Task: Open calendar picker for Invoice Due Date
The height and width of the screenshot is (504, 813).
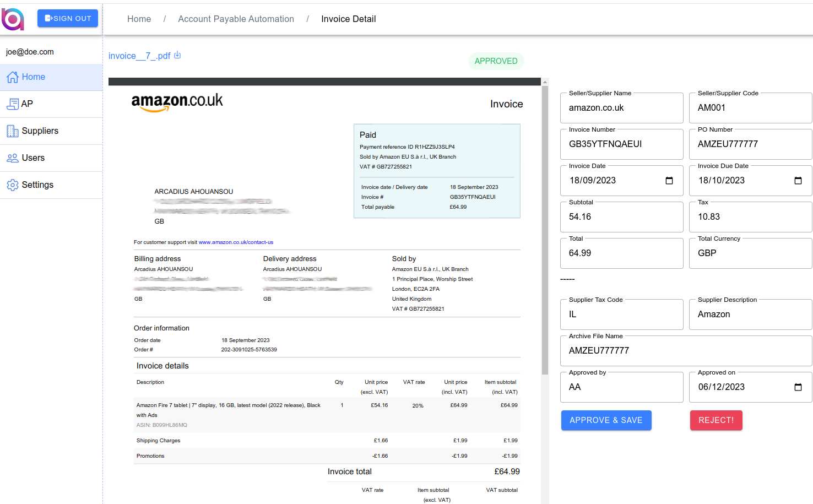Action: tap(798, 181)
